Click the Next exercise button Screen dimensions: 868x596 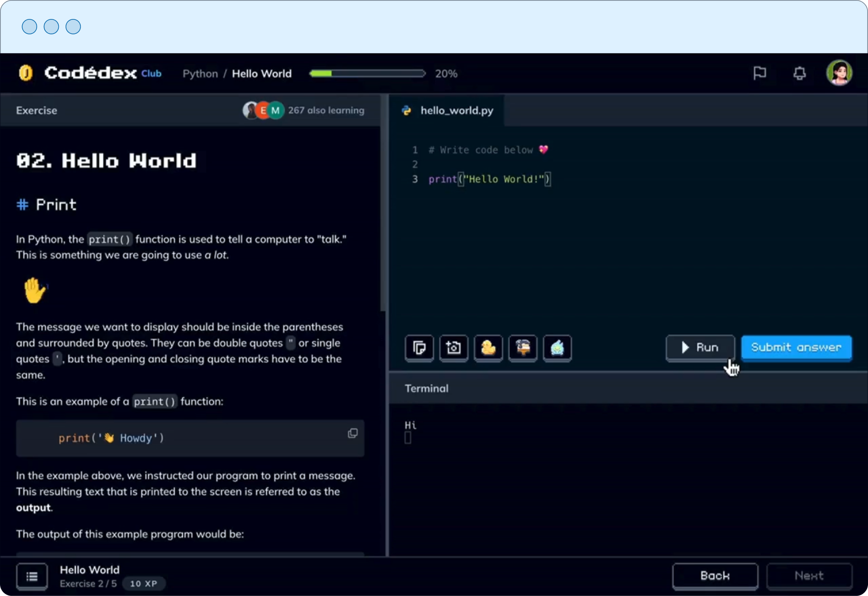[x=809, y=576]
